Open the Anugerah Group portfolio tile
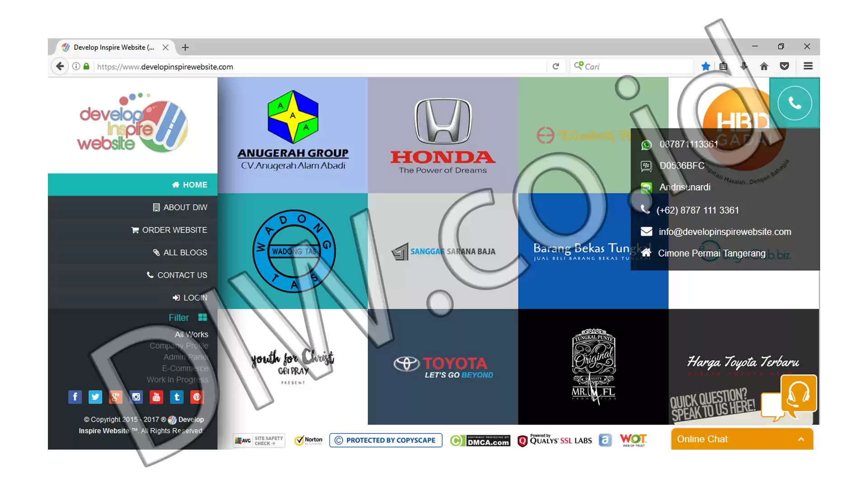Viewport: 868px width, 488px height. click(x=292, y=135)
